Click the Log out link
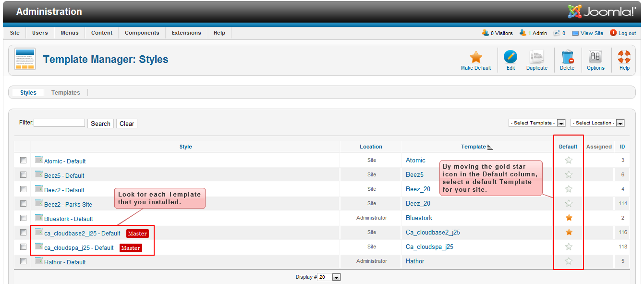The height and width of the screenshot is (284, 644). [x=627, y=33]
